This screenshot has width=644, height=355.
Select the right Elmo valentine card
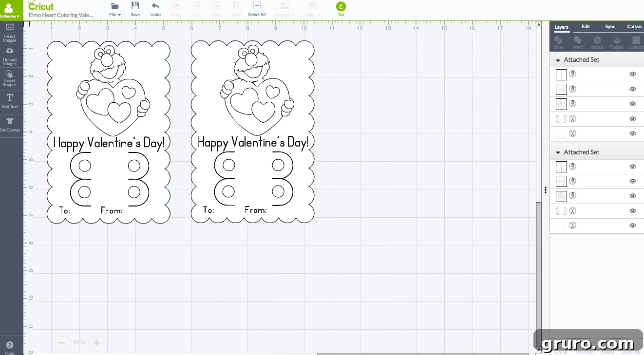coord(253,132)
